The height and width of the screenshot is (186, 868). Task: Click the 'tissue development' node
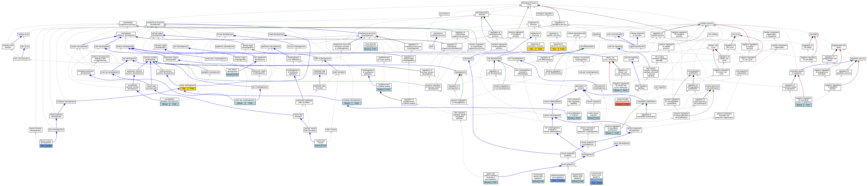click(x=225, y=34)
